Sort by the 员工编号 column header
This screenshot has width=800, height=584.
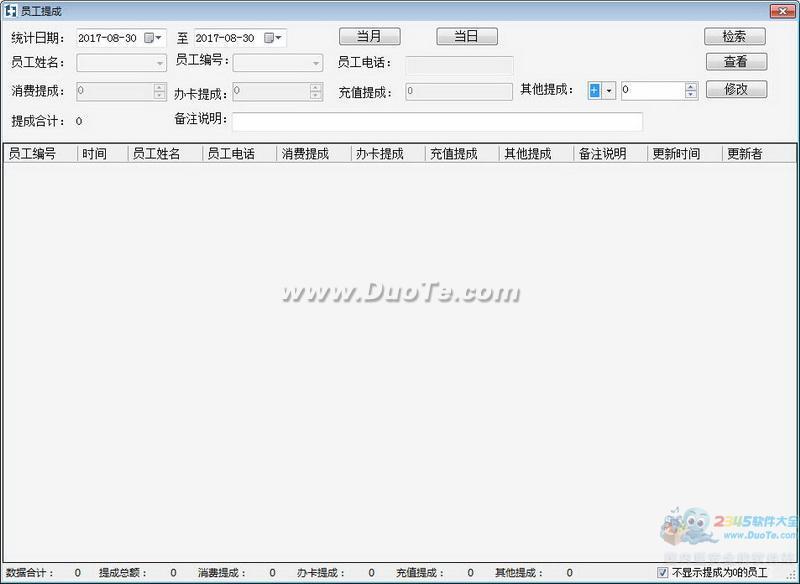pos(32,154)
